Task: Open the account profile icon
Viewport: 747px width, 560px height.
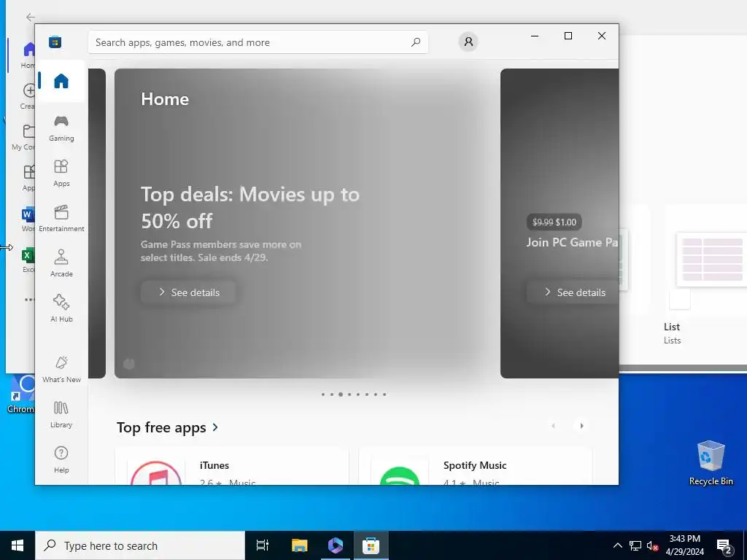Action: click(x=468, y=42)
